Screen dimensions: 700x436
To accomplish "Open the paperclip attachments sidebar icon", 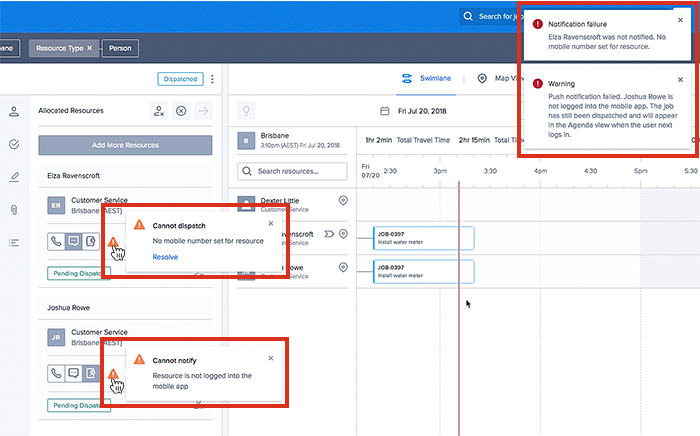I will point(14,210).
